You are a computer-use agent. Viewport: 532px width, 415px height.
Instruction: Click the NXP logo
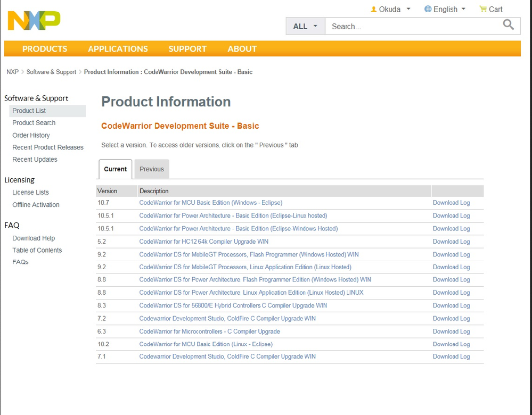tap(34, 21)
